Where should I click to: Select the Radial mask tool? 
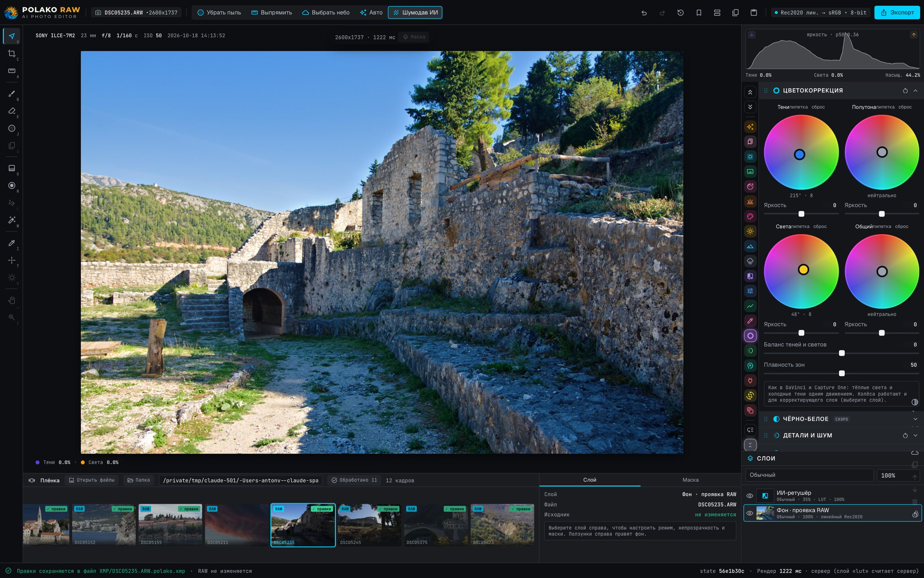[12, 186]
